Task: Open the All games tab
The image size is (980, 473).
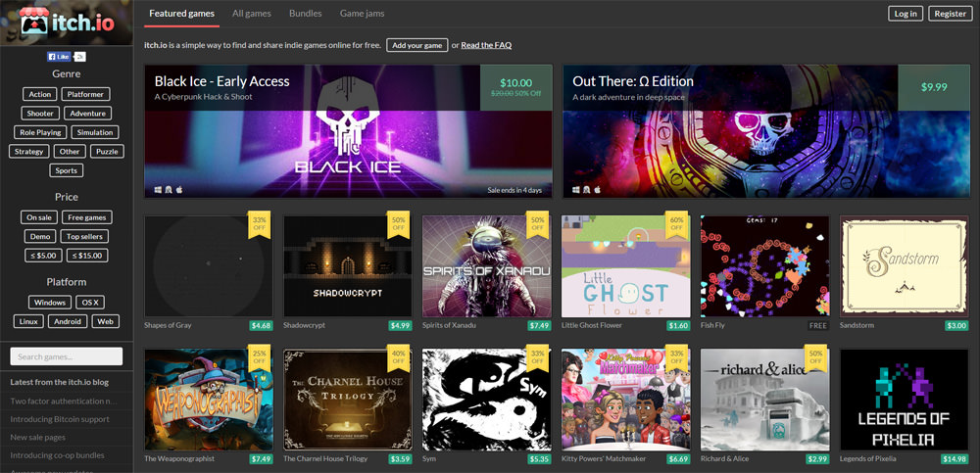Action: 251,13
